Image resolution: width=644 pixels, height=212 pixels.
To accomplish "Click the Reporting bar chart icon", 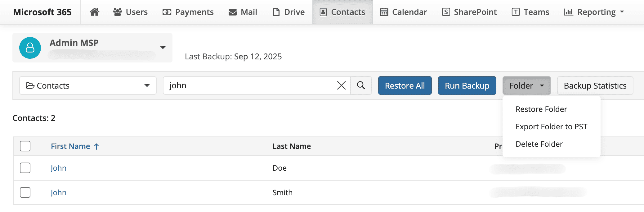I will pyautogui.click(x=568, y=12).
